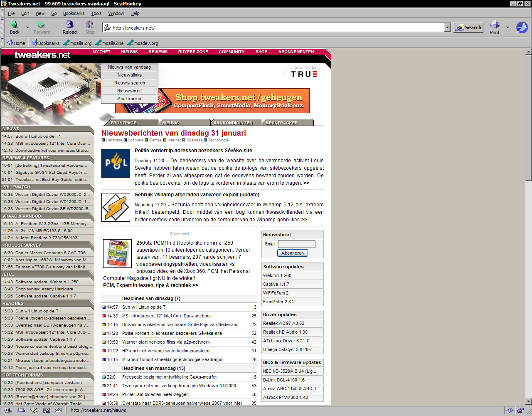Open the Edit menu
The height and width of the screenshot is (416, 532).
[x=25, y=13]
